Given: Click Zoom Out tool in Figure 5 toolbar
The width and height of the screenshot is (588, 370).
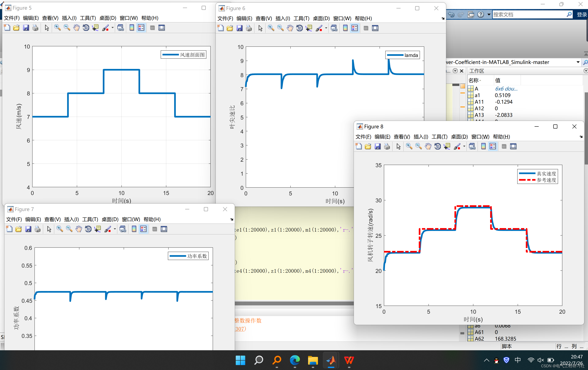Looking at the screenshot, I should pos(67,28).
